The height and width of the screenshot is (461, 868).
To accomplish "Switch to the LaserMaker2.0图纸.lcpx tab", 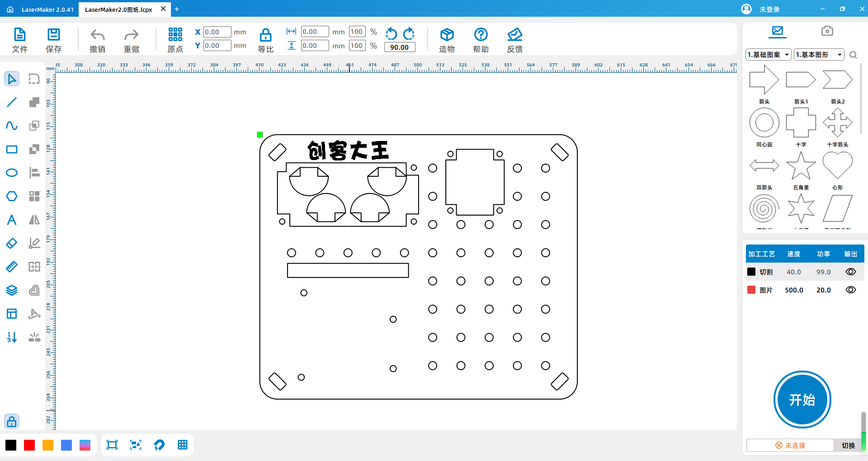I will click(x=118, y=9).
